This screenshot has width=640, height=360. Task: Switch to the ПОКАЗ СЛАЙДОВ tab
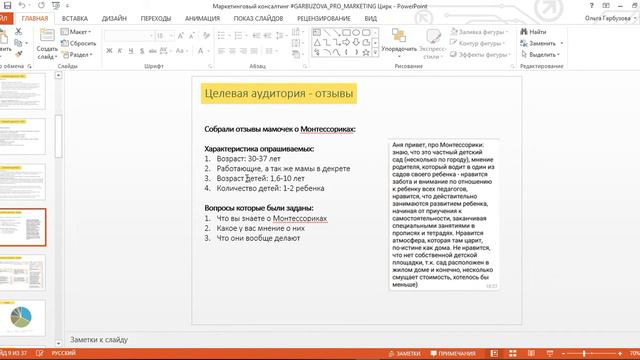pyautogui.click(x=258, y=18)
